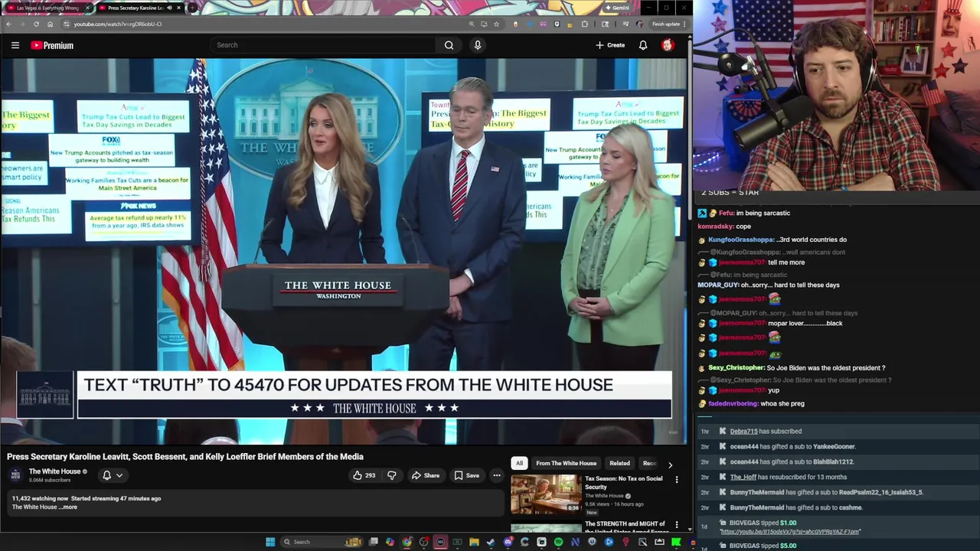Screen dimensions: 980x551
Task: Click KungfooGrasshoppa username in chat
Action: [740, 240]
